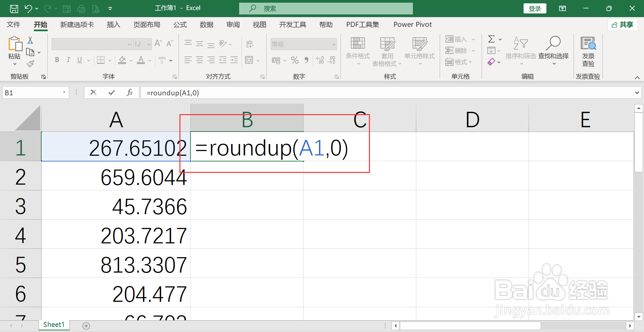This screenshot has height=332, width=644.
Task: Click the Wrap Text icon
Action: pyautogui.click(x=250, y=44)
